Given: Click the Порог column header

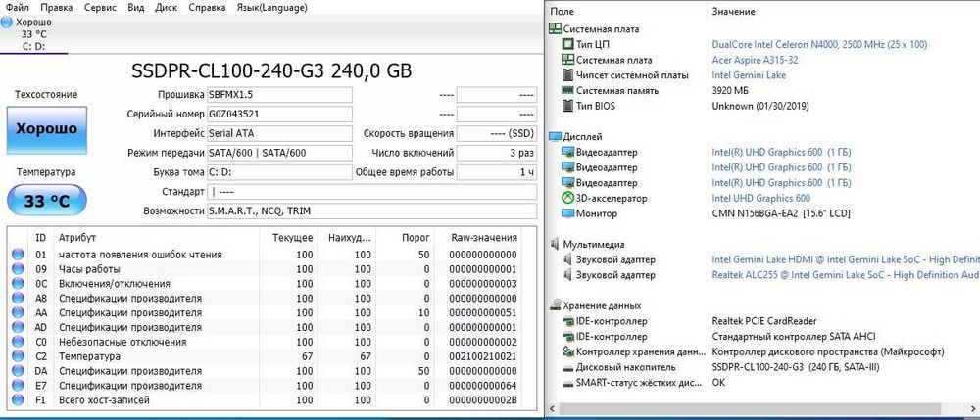Looking at the screenshot, I should [416, 238].
